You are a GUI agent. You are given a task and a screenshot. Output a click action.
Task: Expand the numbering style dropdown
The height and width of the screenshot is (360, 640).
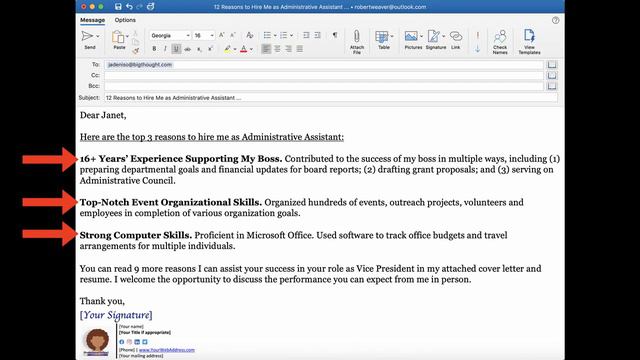[291, 36]
